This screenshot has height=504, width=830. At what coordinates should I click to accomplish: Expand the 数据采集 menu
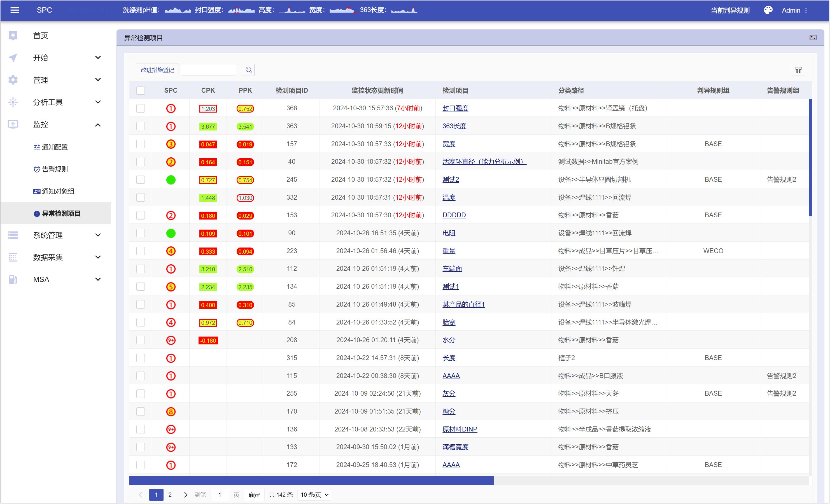point(56,257)
